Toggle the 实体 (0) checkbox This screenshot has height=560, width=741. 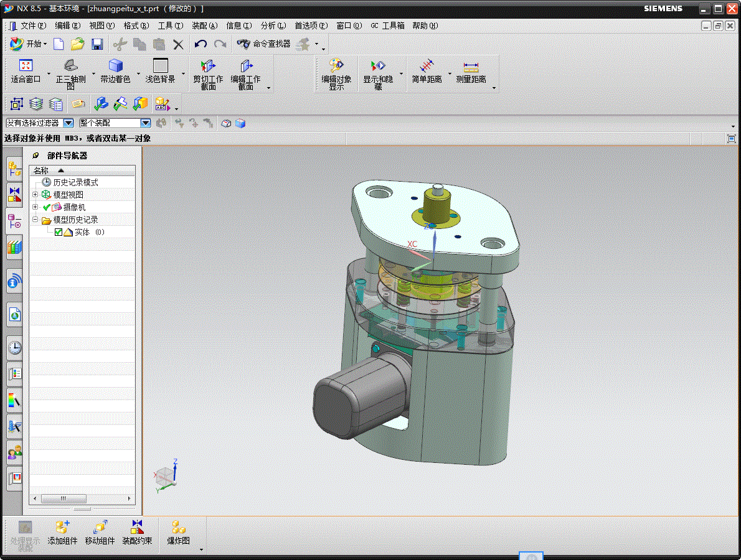tap(59, 232)
